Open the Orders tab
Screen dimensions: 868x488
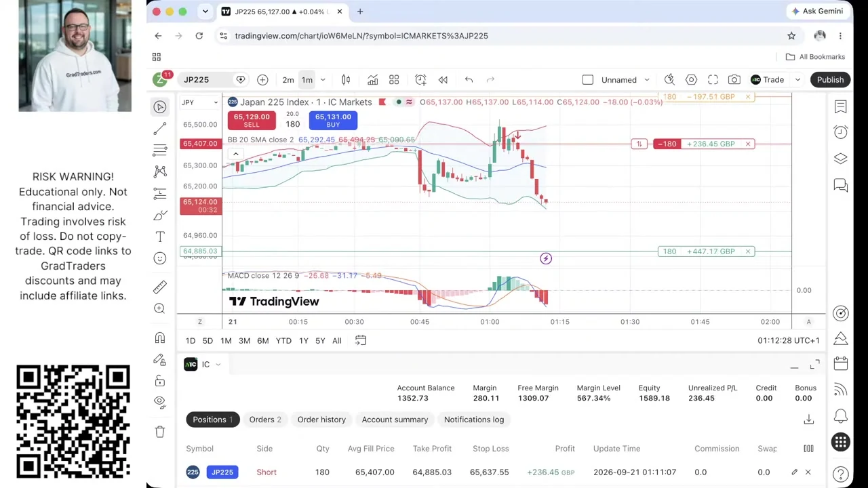coord(265,420)
